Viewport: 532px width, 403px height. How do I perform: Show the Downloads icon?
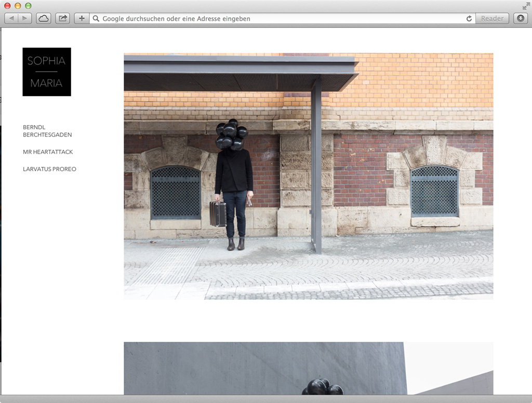click(521, 18)
